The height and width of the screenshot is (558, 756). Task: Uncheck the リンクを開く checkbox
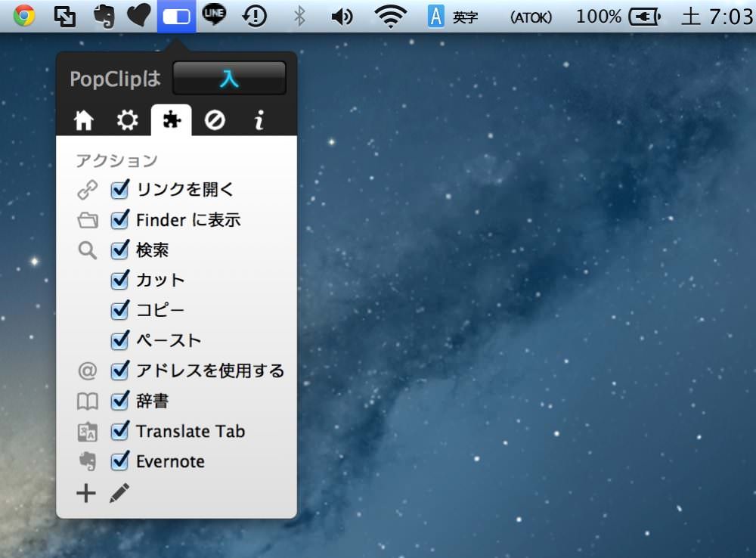click(119, 190)
